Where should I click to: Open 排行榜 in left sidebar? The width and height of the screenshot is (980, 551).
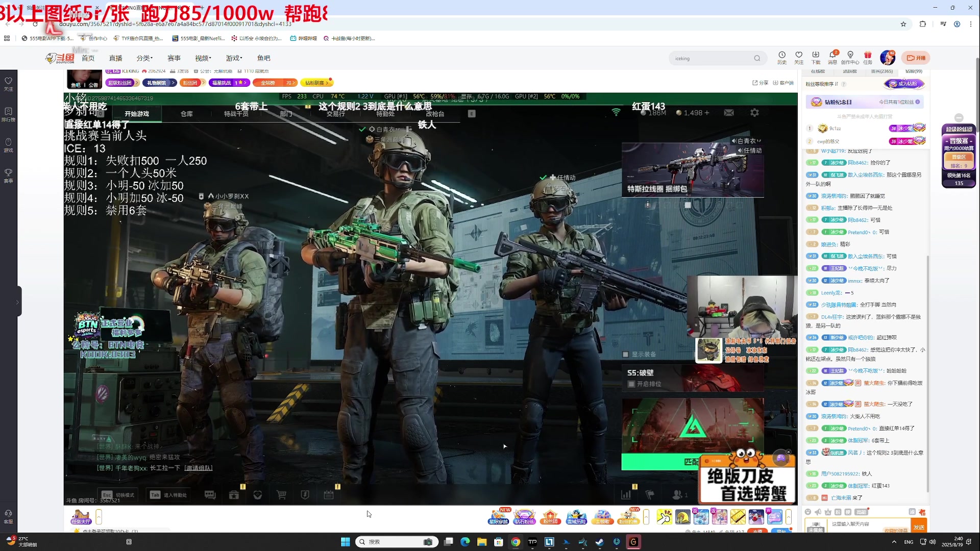[x=9, y=114]
